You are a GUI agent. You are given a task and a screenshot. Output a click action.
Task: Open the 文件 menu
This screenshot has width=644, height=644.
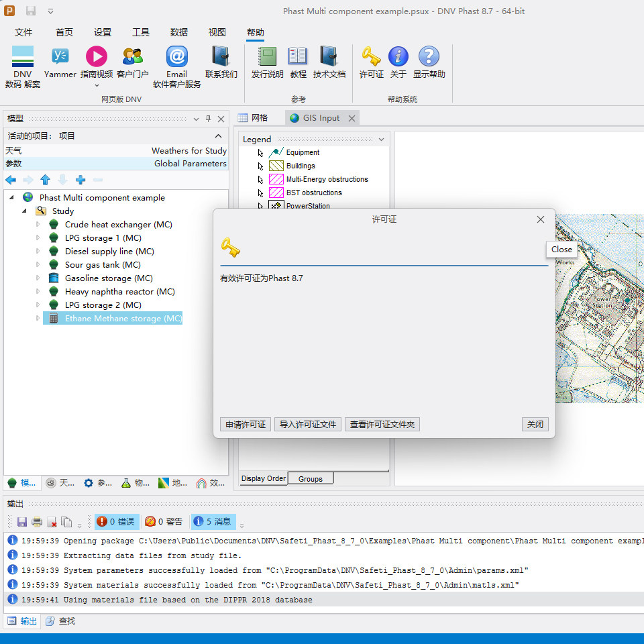click(23, 32)
